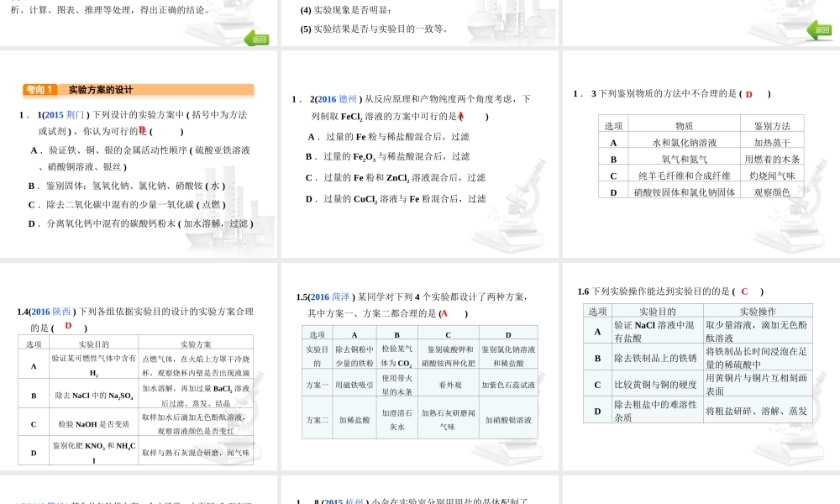
Task: Click the red answer C in question 1.6
Action: coord(744,291)
